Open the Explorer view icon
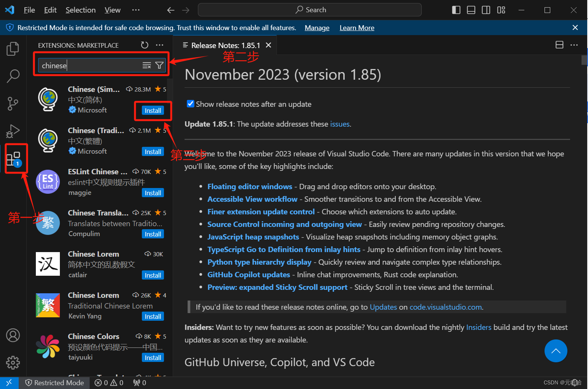This screenshot has width=588, height=389. pos(13,48)
